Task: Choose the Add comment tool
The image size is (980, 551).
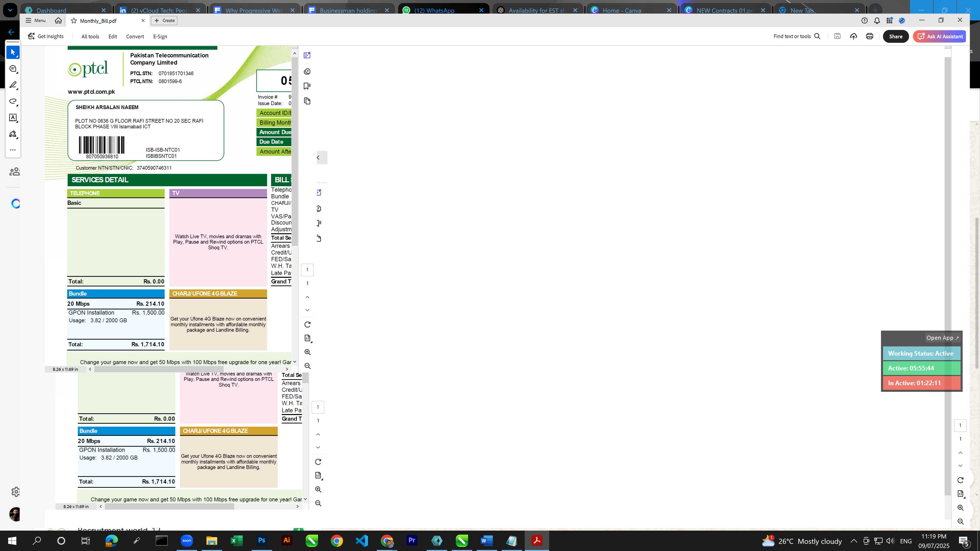Action: 13,69
